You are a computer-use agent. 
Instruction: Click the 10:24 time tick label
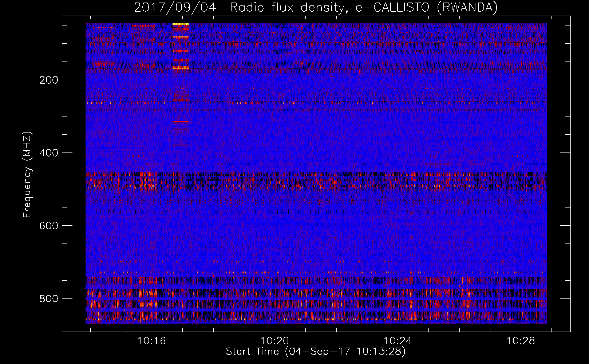(398, 341)
